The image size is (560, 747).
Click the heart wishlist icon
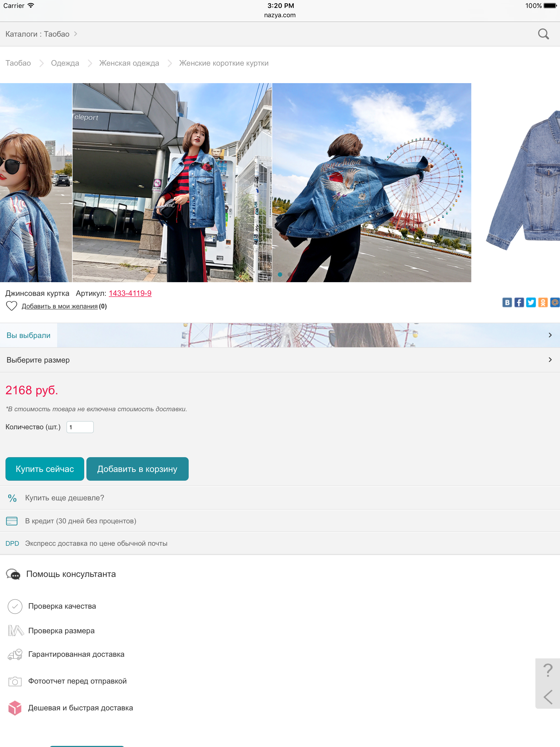click(x=11, y=306)
